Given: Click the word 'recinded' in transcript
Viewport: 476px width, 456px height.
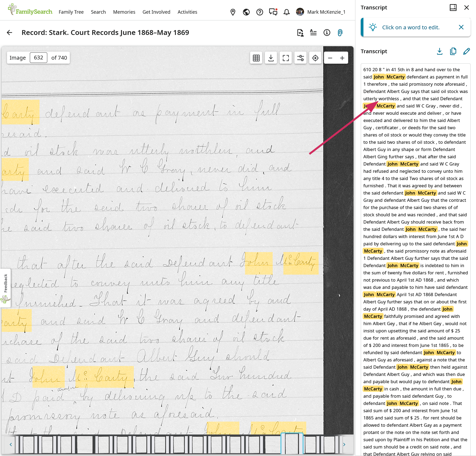Looking at the screenshot, I should pyautogui.click(x=425, y=215).
